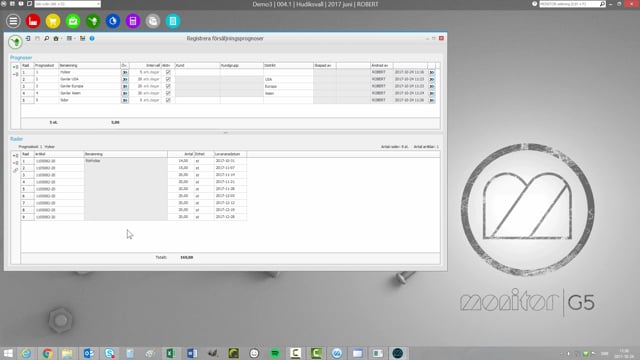
Task: Click the exit door icon in window toolbar
Action: tap(28, 38)
